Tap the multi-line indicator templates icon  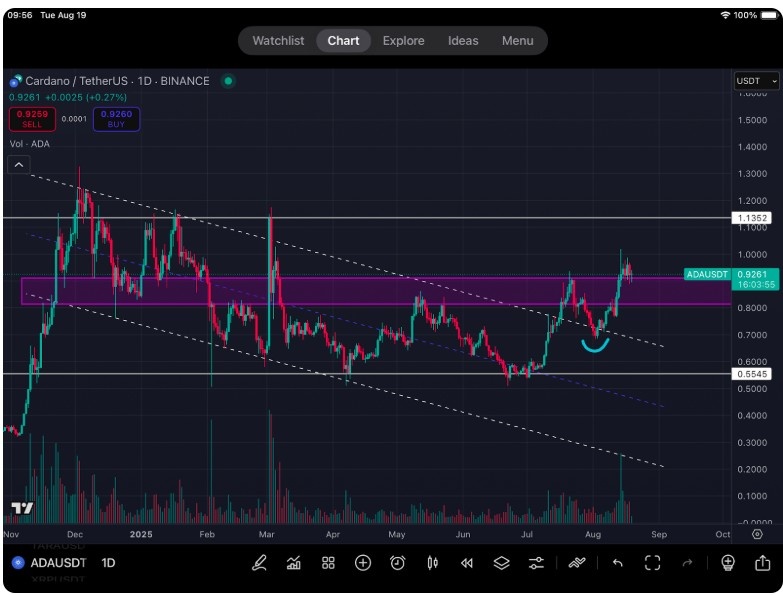(577, 563)
